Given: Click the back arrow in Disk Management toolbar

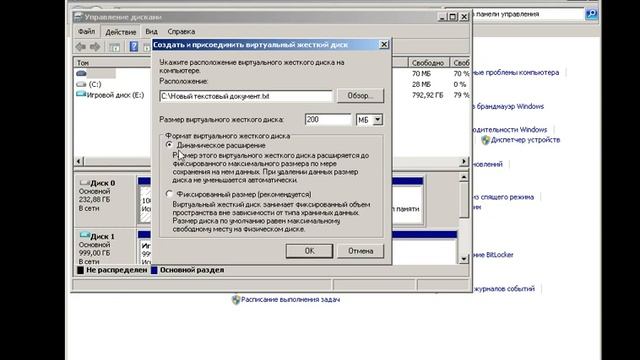Looking at the screenshot, I should pyautogui.click(x=80, y=47).
